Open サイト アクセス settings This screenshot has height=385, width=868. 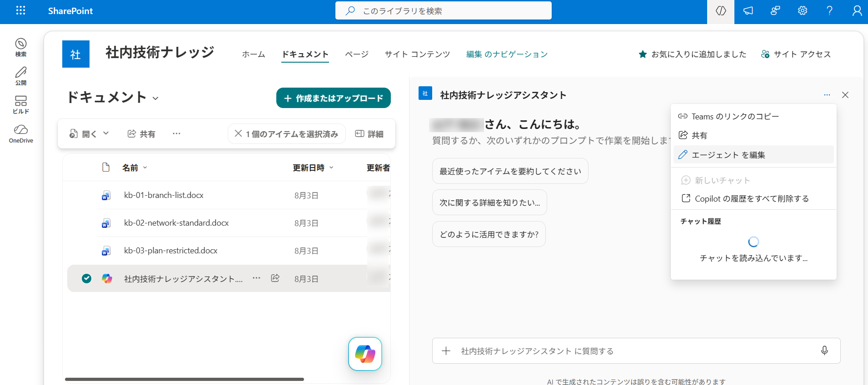[796, 54]
